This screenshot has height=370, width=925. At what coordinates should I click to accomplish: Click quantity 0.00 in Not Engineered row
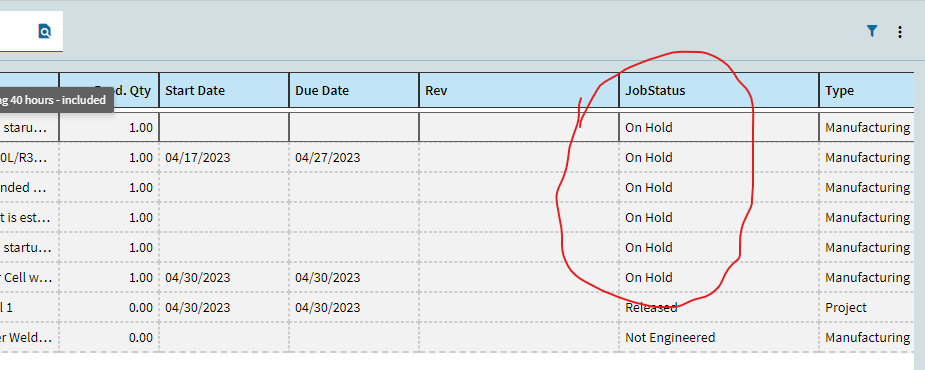coord(109,338)
